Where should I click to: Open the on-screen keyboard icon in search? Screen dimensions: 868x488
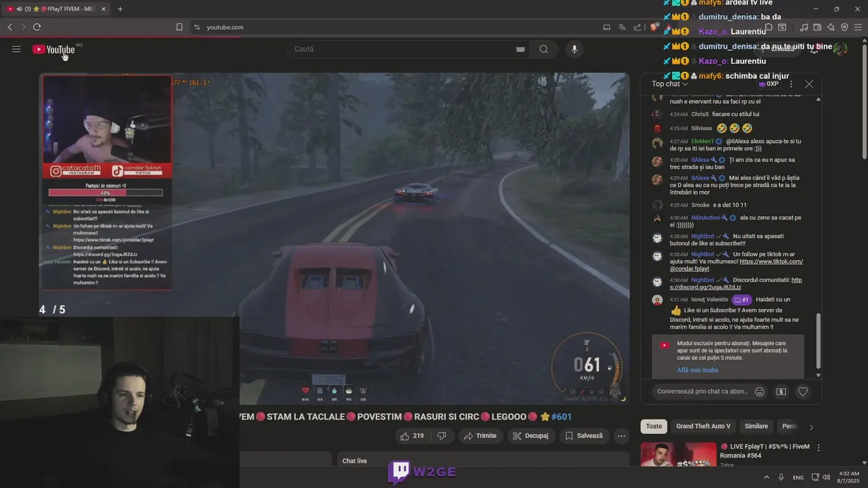click(x=520, y=49)
